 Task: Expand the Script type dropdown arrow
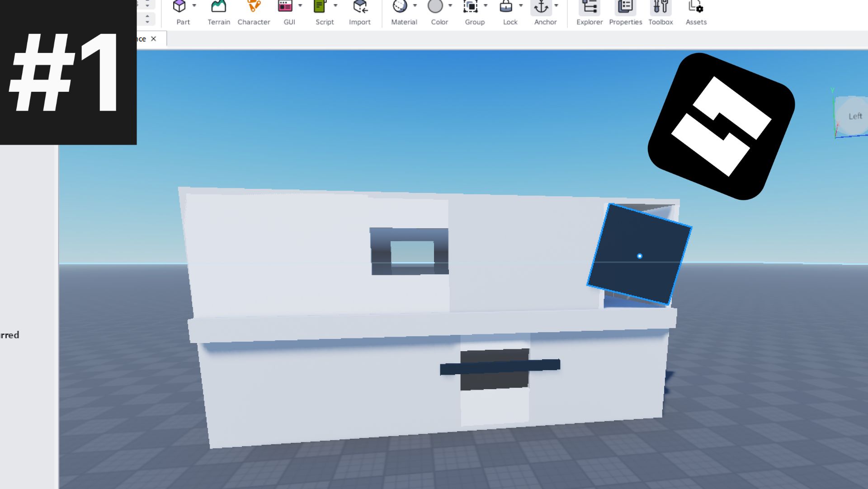[335, 5]
